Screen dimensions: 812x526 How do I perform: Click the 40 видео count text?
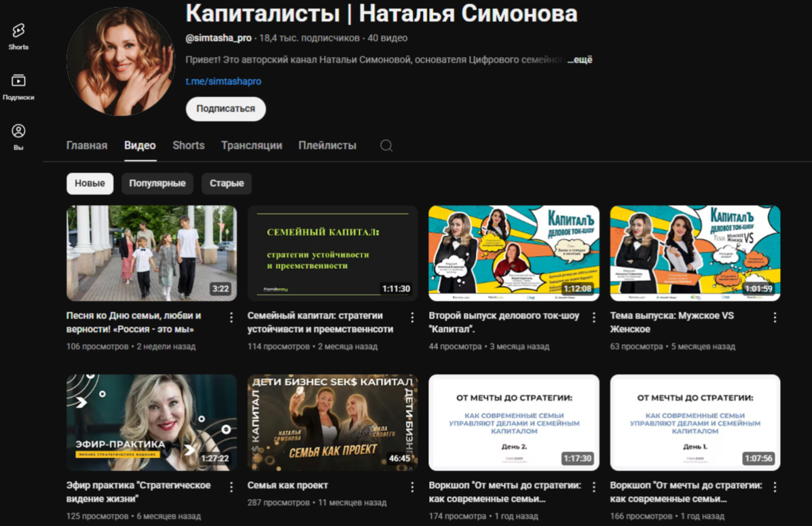(388, 38)
